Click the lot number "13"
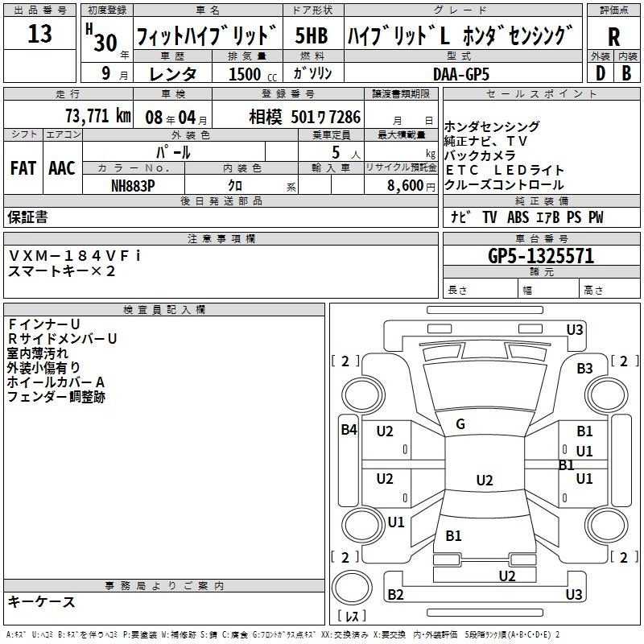 (39, 33)
